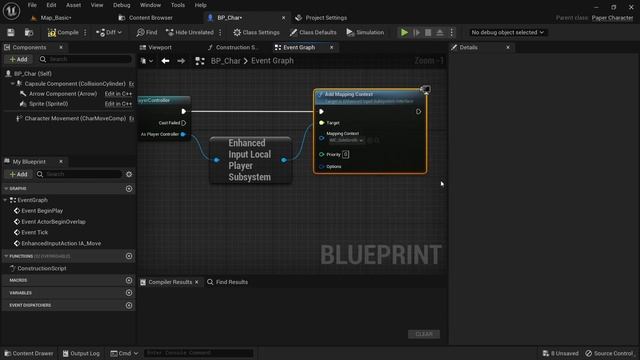Toggle Hide Unrelated nodes
The height and width of the screenshot is (360, 640).
tap(189, 32)
